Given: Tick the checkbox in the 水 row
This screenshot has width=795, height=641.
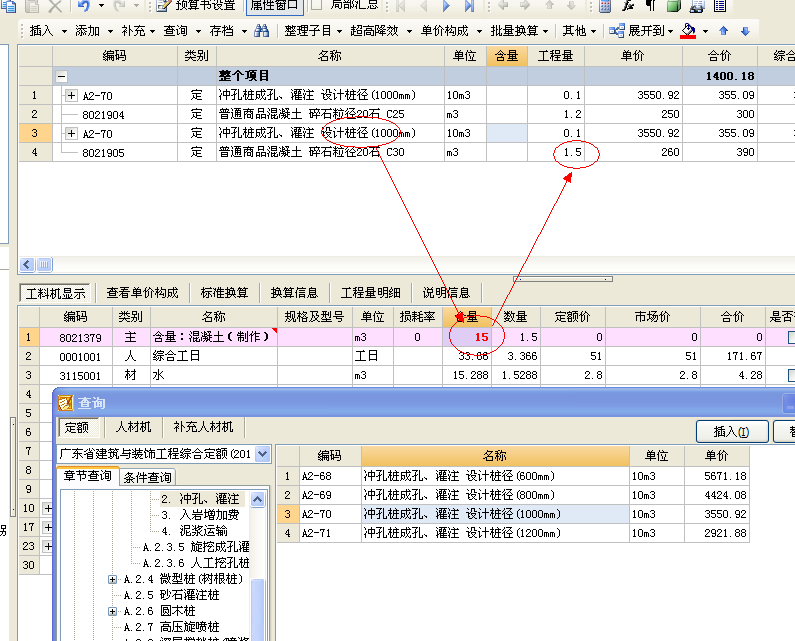Looking at the screenshot, I should (792, 375).
